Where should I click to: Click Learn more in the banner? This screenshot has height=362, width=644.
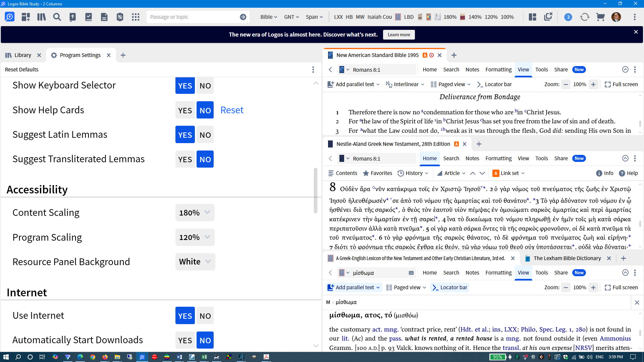pos(399,35)
